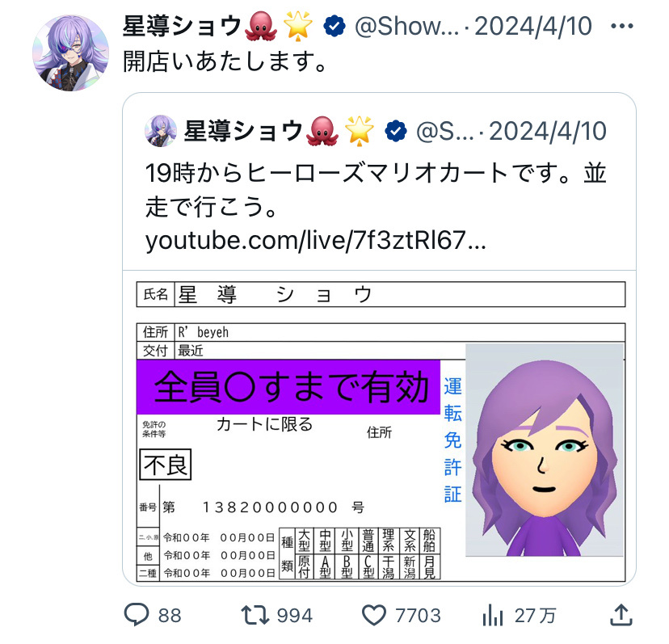
Task: Like the tweet with heart icon
Action: (x=374, y=615)
